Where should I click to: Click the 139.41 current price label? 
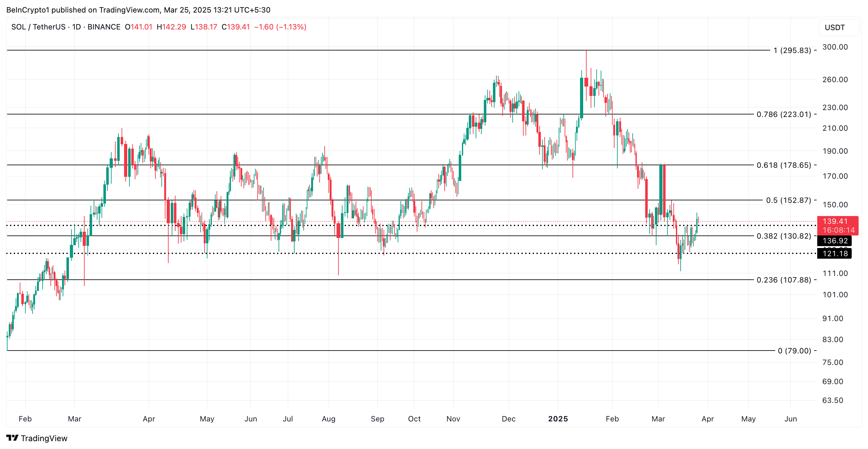tap(835, 221)
